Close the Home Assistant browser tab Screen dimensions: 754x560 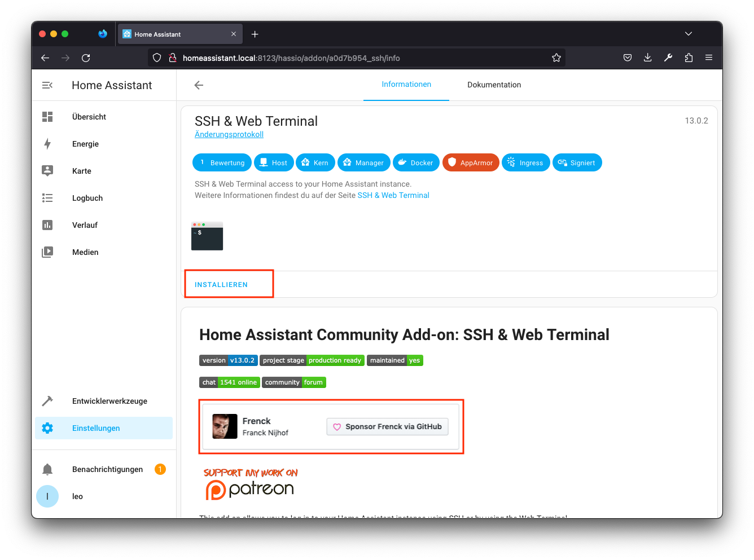(x=234, y=34)
